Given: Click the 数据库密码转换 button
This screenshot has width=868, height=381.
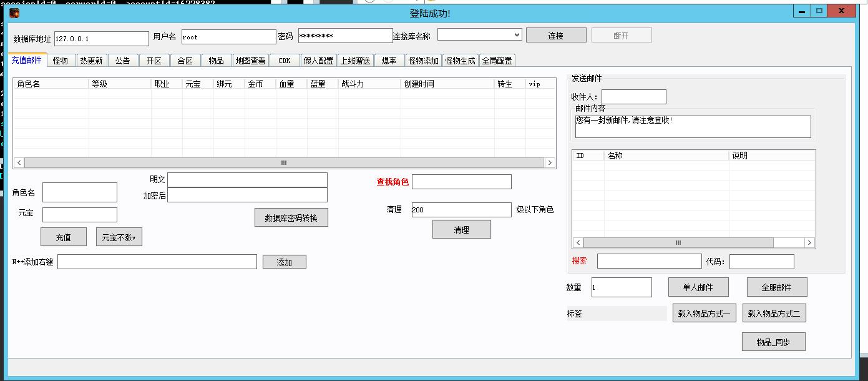Looking at the screenshot, I should (291, 218).
